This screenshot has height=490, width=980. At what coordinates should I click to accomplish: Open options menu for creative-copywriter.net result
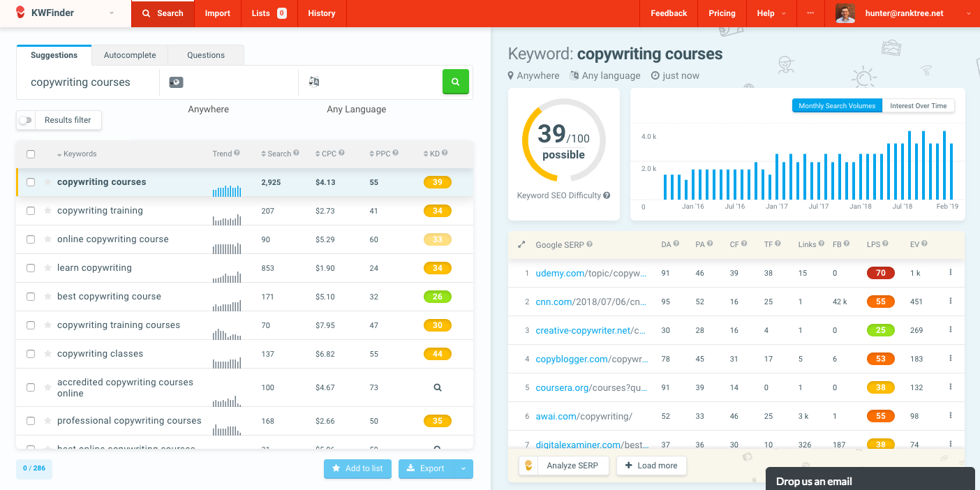[951, 330]
